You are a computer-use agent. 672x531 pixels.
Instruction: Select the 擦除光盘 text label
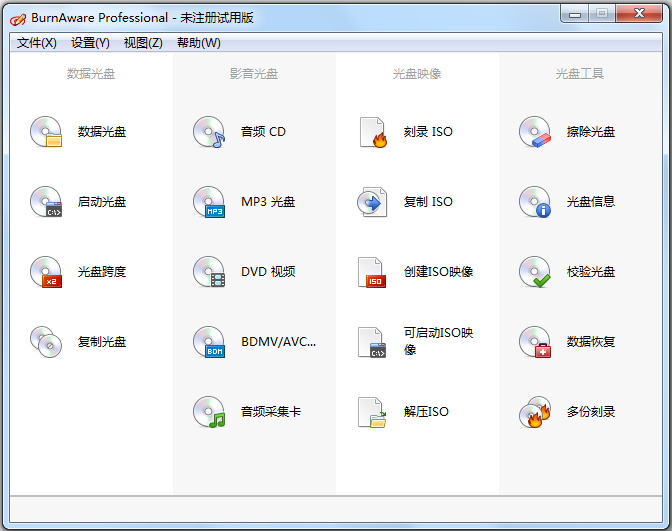tap(591, 132)
